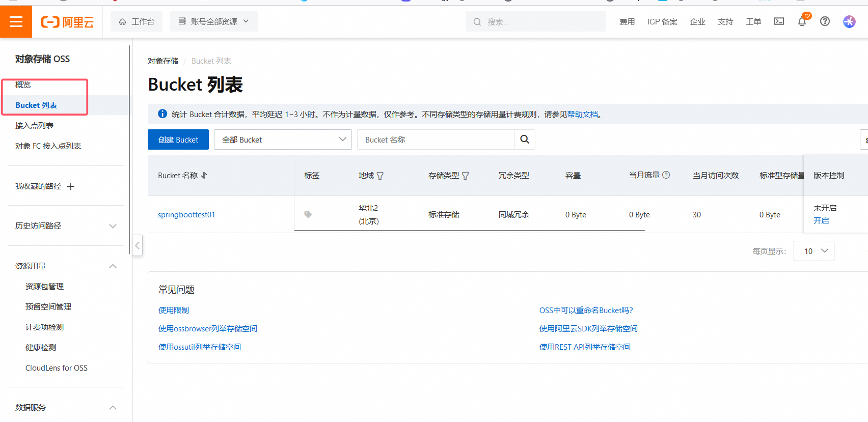The image size is (868, 422).
Task: Click the 华北2 (北京) region cell
Action: click(368, 214)
